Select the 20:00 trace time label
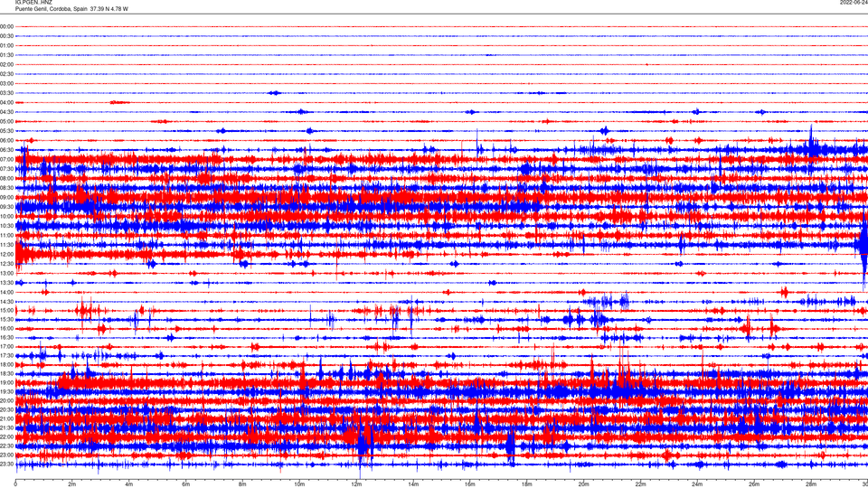Viewport: 868px width, 488px height. coord(6,400)
